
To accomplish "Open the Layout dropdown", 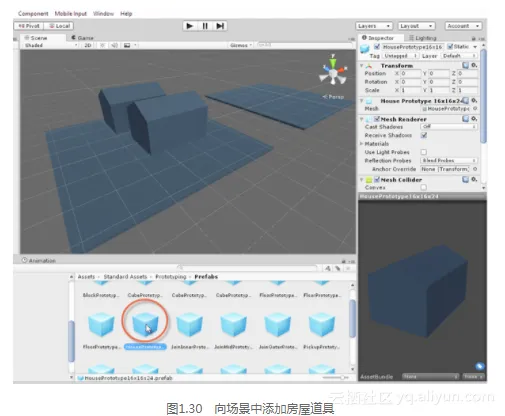I will point(416,26).
